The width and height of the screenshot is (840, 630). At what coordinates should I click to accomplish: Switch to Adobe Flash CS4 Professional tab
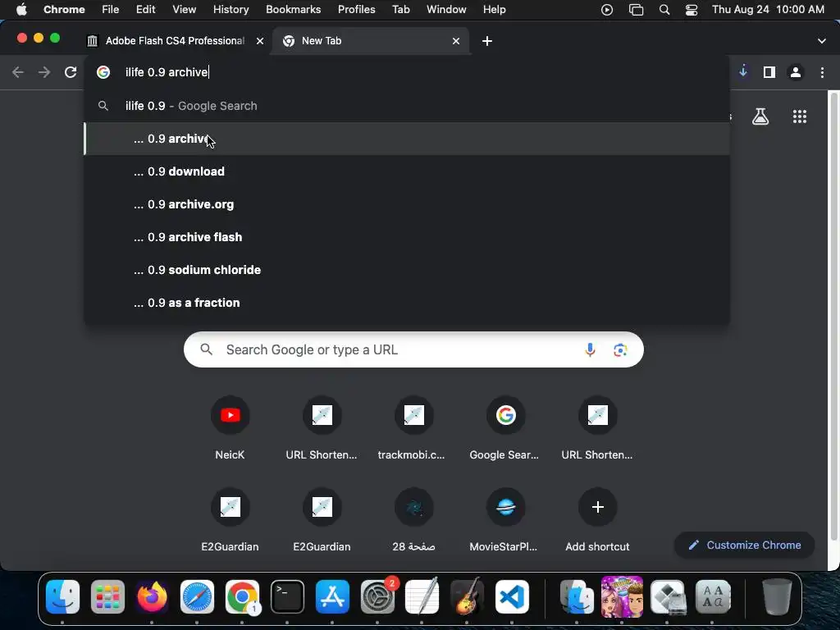174,41
